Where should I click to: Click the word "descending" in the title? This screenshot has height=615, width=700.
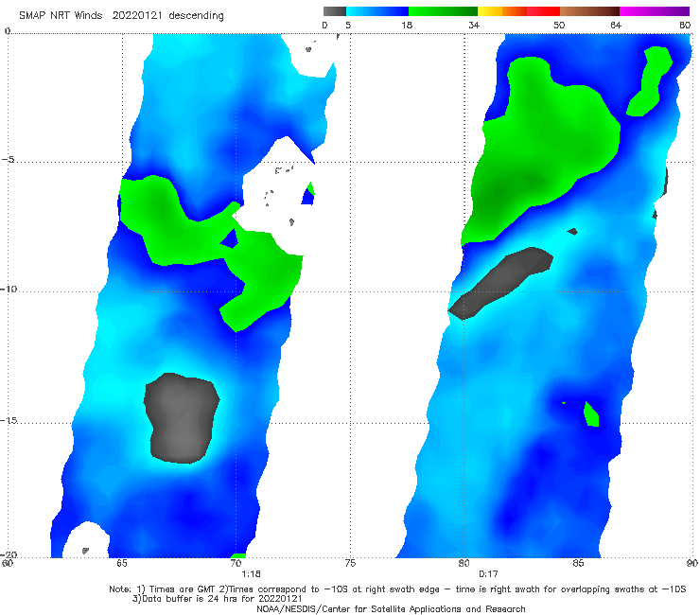tap(197, 16)
